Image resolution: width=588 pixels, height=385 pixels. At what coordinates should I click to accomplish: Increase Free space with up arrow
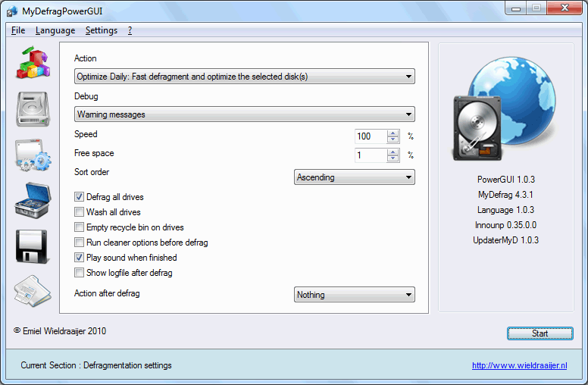pyautogui.click(x=393, y=152)
